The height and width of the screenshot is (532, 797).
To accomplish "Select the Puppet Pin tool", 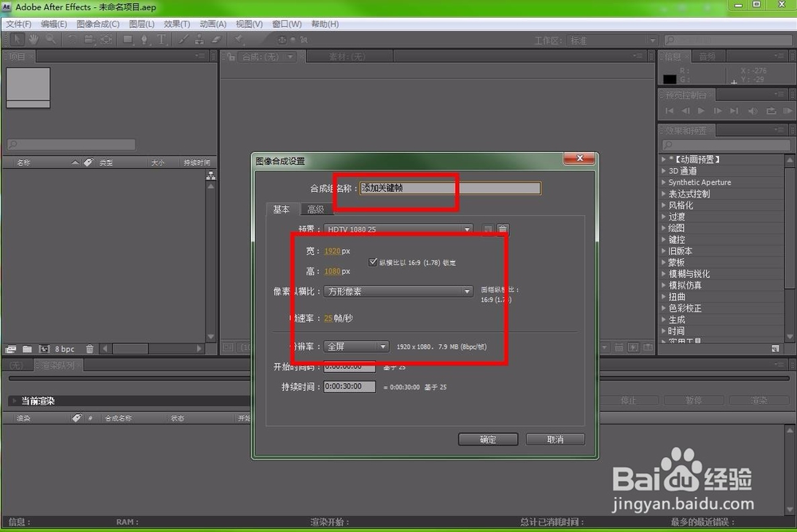I will tap(238, 39).
